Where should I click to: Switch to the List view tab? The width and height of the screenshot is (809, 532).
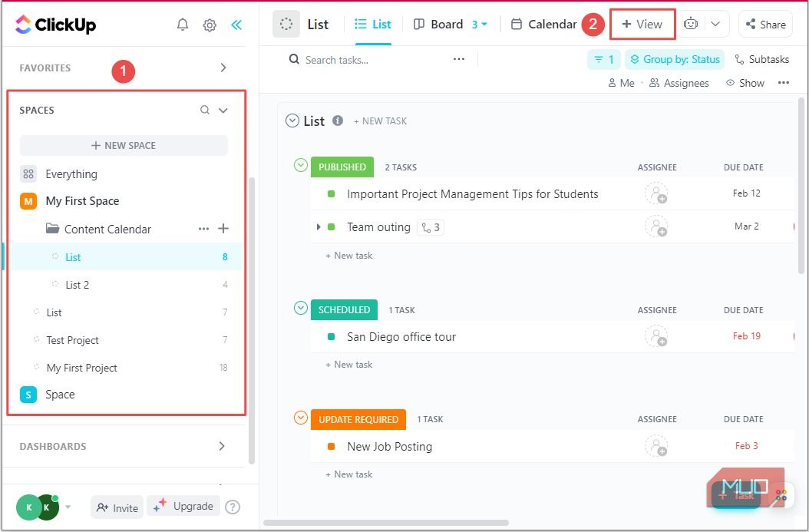point(373,25)
